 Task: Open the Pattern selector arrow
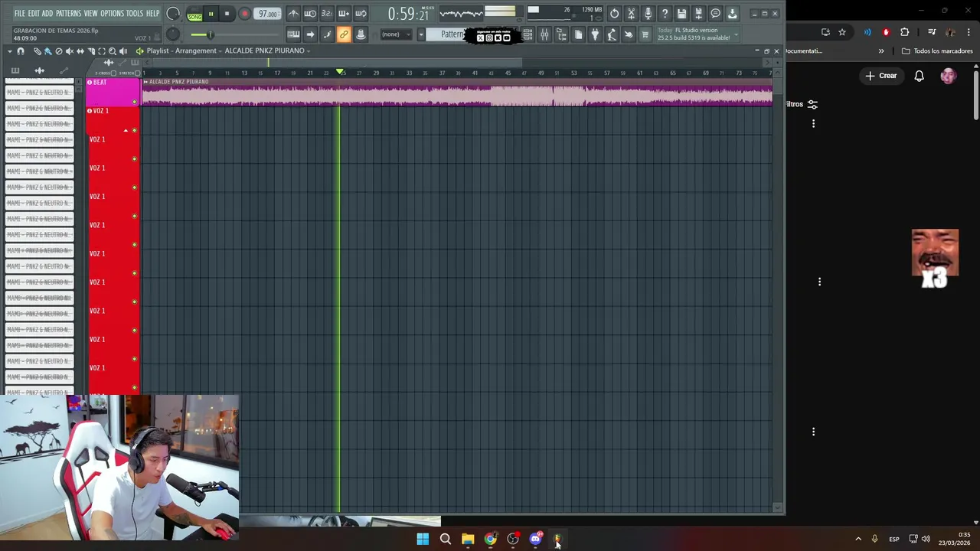(x=421, y=34)
